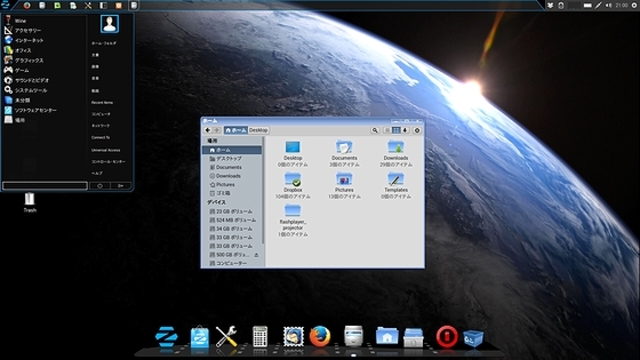This screenshot has height=360, width=640.
Task: Open the home folder in the dock
Action: [387, 336]
